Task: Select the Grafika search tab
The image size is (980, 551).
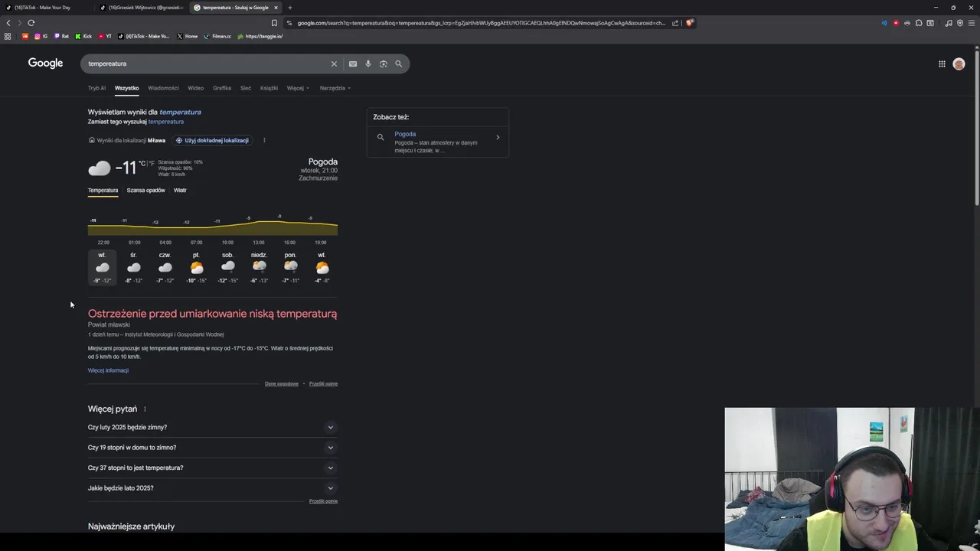Action: (x=222, y=88)
